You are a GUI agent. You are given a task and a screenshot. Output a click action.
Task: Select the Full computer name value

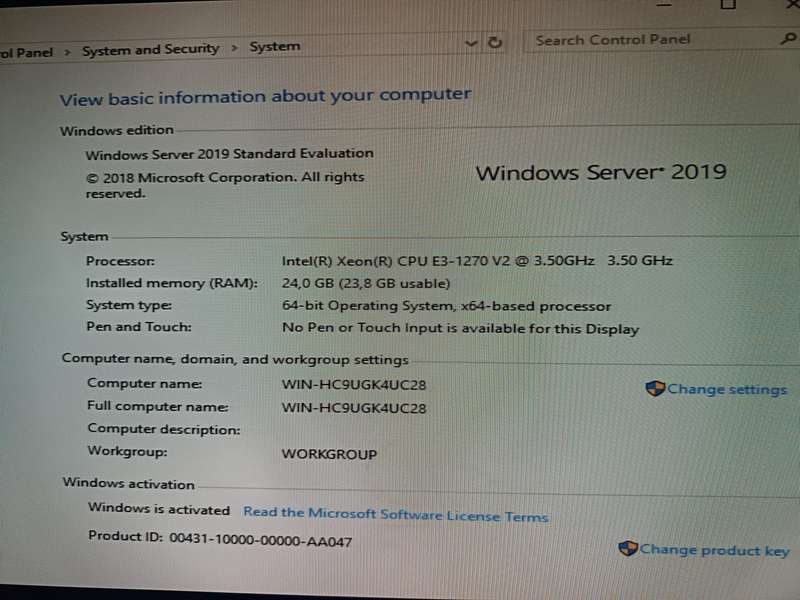tap(354, 408)
